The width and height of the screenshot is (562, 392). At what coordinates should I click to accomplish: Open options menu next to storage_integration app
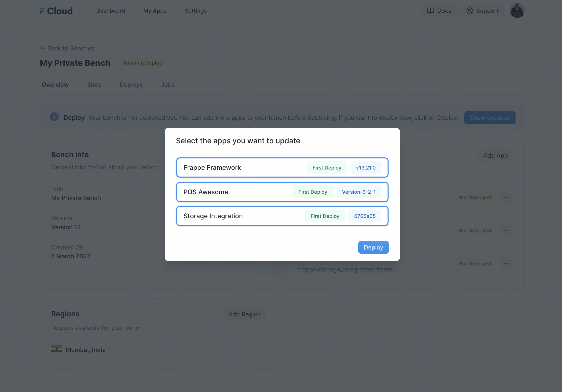507,263
